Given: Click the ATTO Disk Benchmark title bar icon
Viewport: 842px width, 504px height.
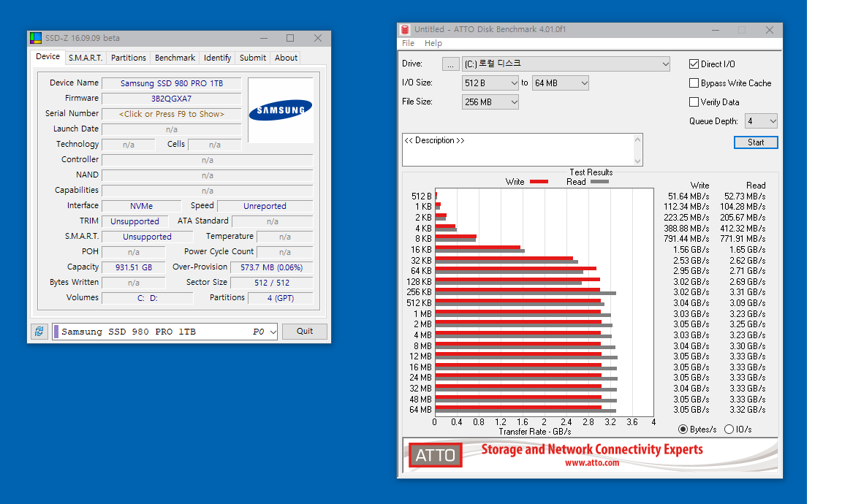Looking at the screenshot, I should 406,29.
